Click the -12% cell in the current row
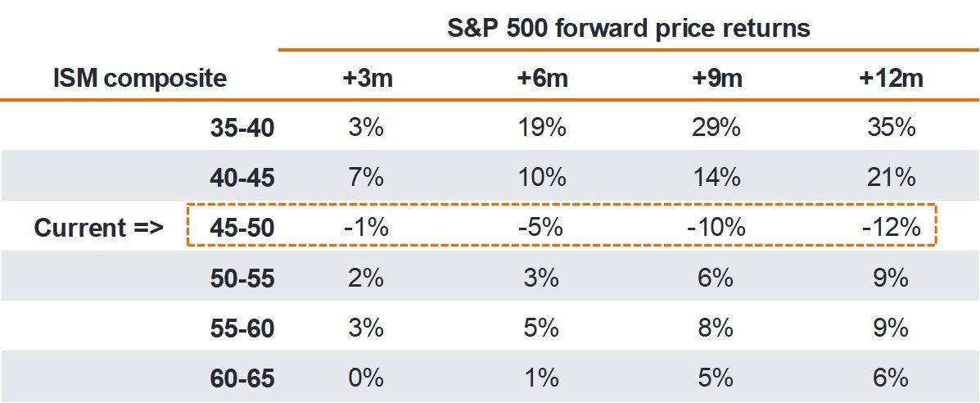 tap(891, 229)
